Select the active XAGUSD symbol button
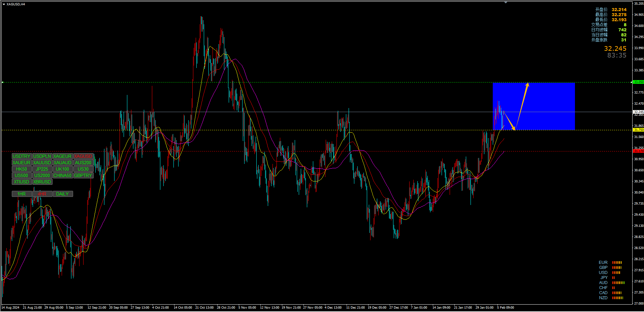The height and width of the screenshot is (312, 644). (83, 157)
